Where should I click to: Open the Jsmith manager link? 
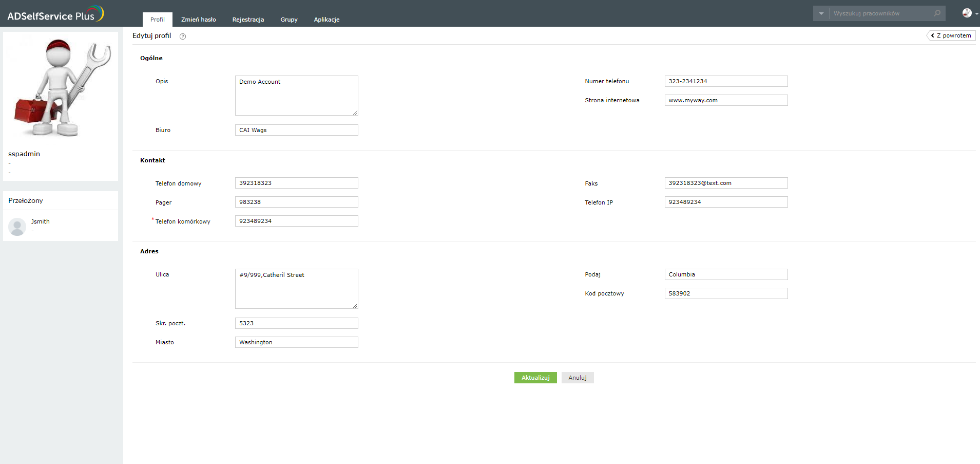coord(41,221)
